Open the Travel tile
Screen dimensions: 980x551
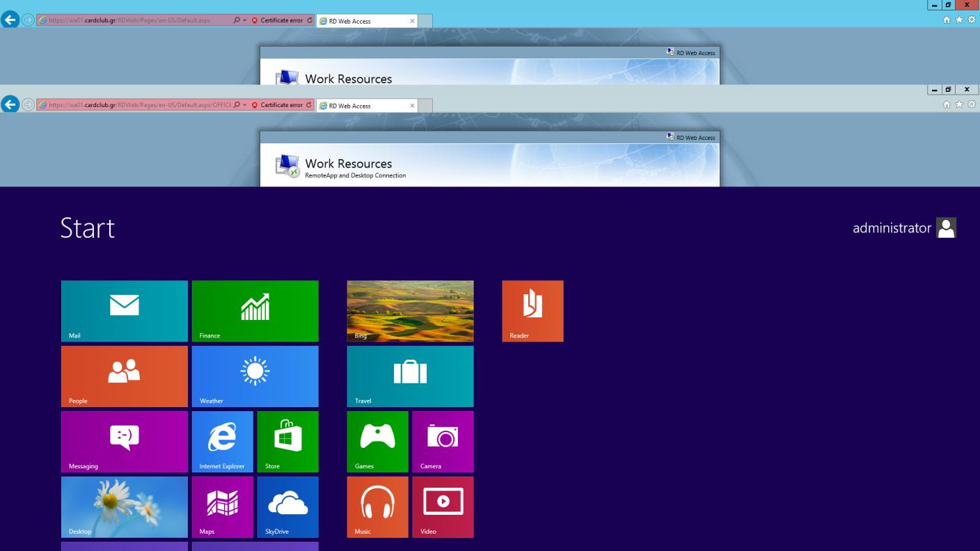click(410, 376)
